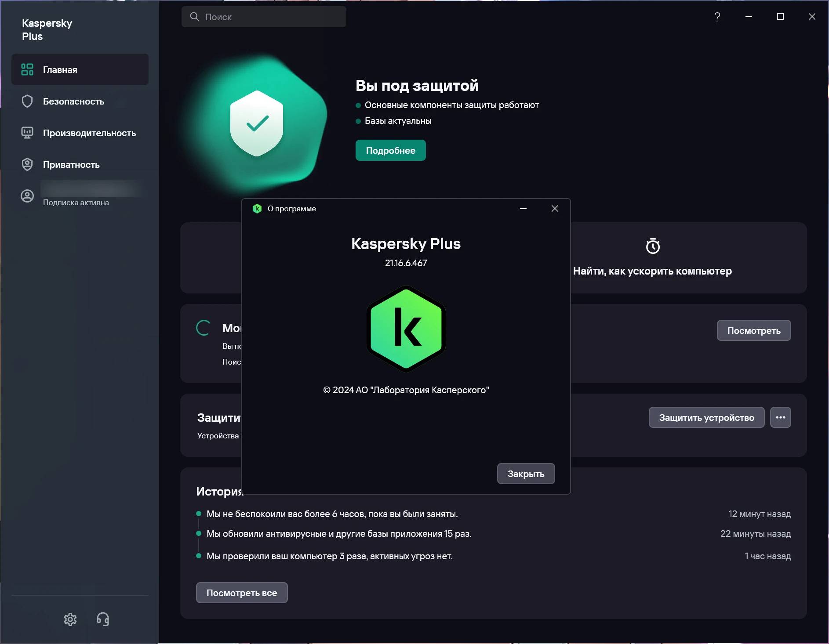829x644 pixels.
Task: Open the three-dots more options menu
Action: pyautogui.click(x=781, y=417)
